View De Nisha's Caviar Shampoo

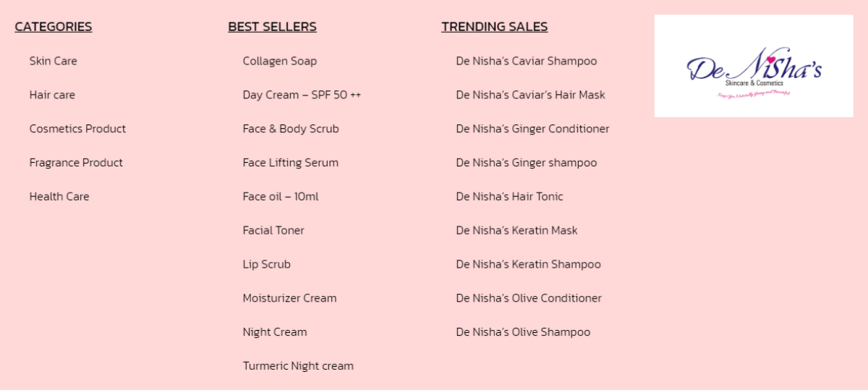tap(526, 61)
